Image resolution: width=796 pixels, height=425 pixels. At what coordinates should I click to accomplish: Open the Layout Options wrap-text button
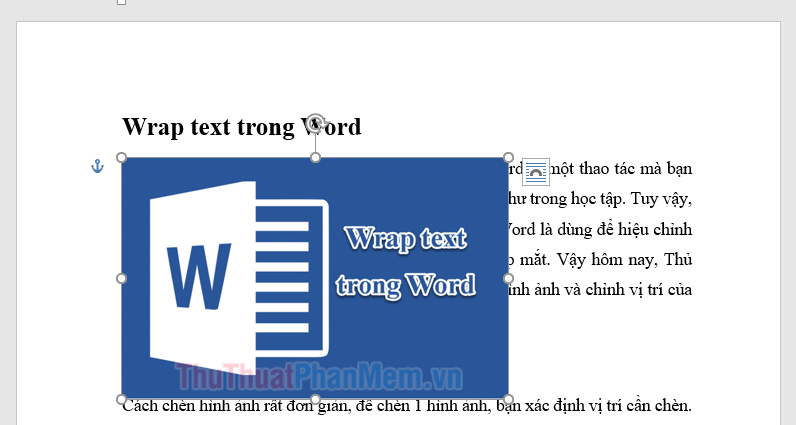pyautogui.click(x=536, y=172)
